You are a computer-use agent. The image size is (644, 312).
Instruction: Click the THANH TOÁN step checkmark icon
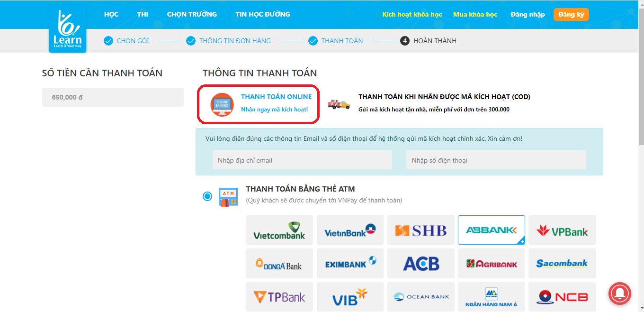tap(313, 41)
